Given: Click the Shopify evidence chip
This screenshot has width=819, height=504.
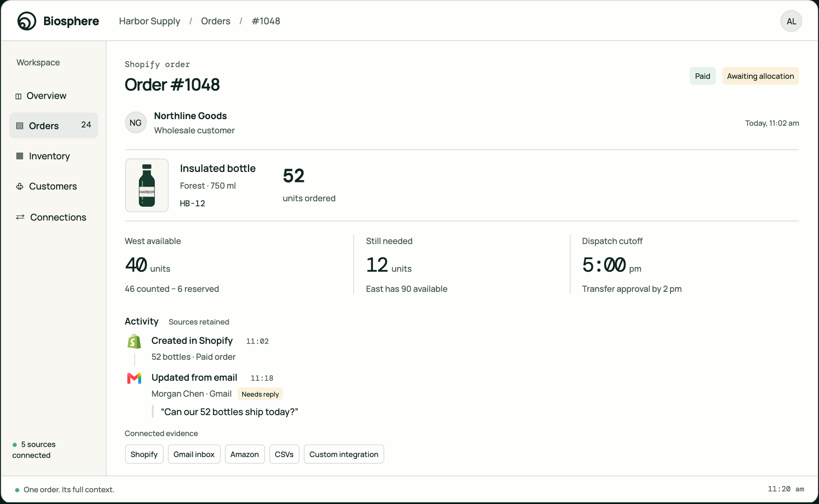Looking at the screenshot, I should click(144, 454).
